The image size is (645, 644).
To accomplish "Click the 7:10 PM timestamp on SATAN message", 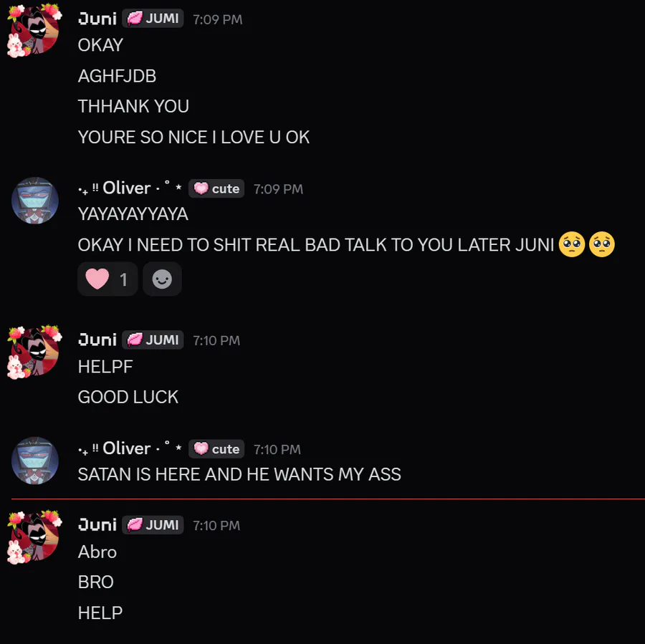I will point(277,449).
